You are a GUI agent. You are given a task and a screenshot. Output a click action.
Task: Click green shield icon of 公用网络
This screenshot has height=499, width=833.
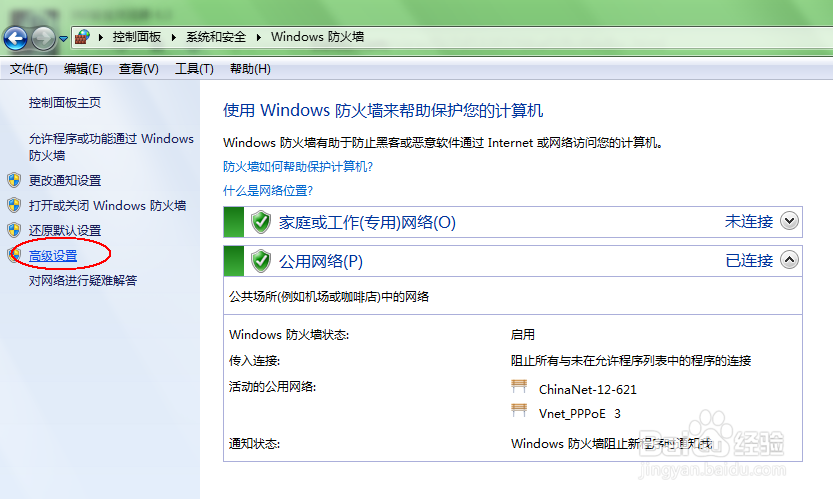tap(261, 261)
